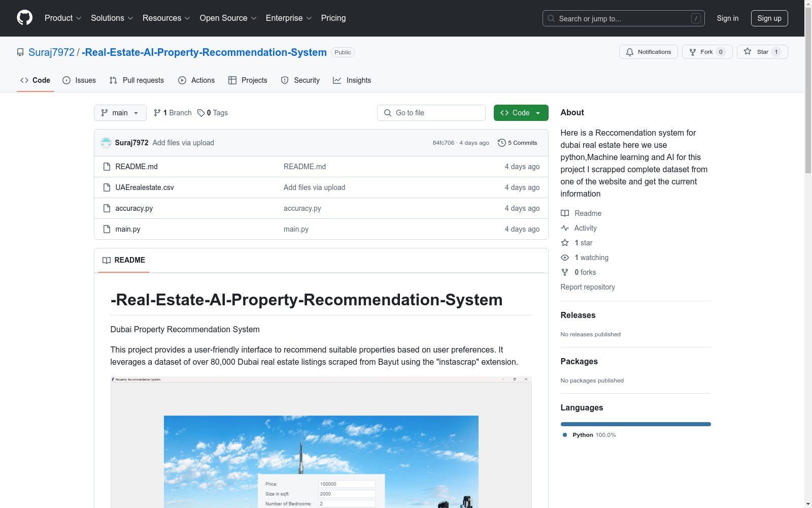
Task: Focus the Search or jump to field
Action: coord(624,18)
